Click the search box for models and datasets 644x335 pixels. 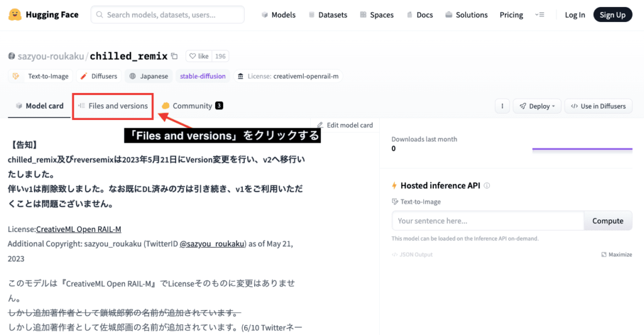[167, 15]
